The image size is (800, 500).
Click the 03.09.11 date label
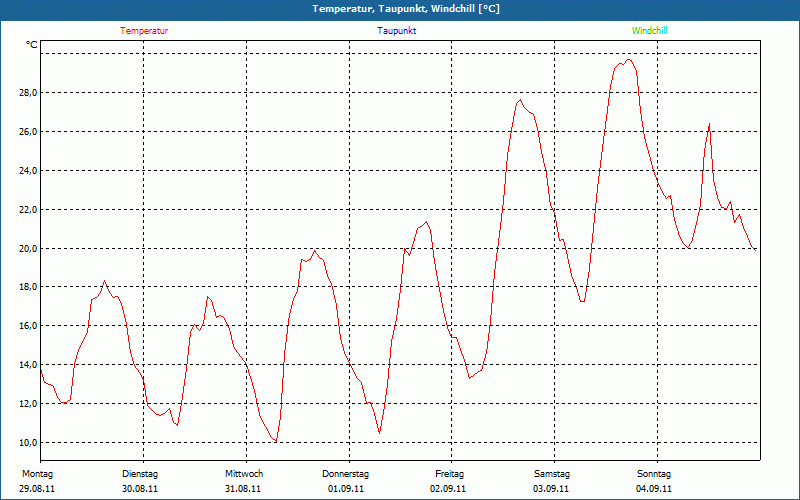[x=551, y=489]
